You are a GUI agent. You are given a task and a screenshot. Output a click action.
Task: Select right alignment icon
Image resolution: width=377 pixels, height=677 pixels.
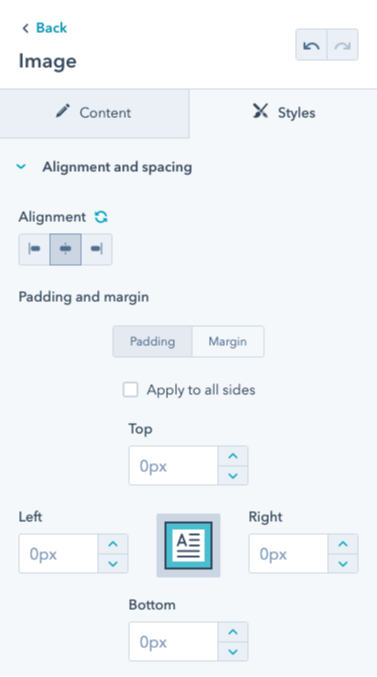coord(97,249)
